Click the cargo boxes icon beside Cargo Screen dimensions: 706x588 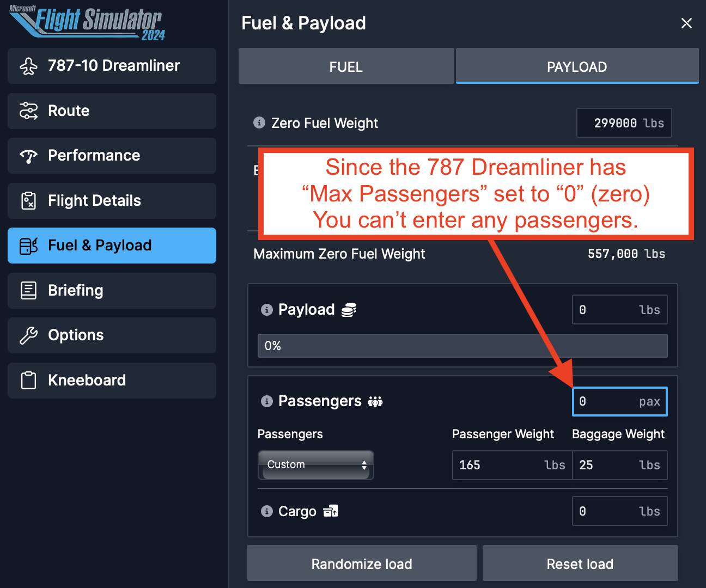point(331,511)
